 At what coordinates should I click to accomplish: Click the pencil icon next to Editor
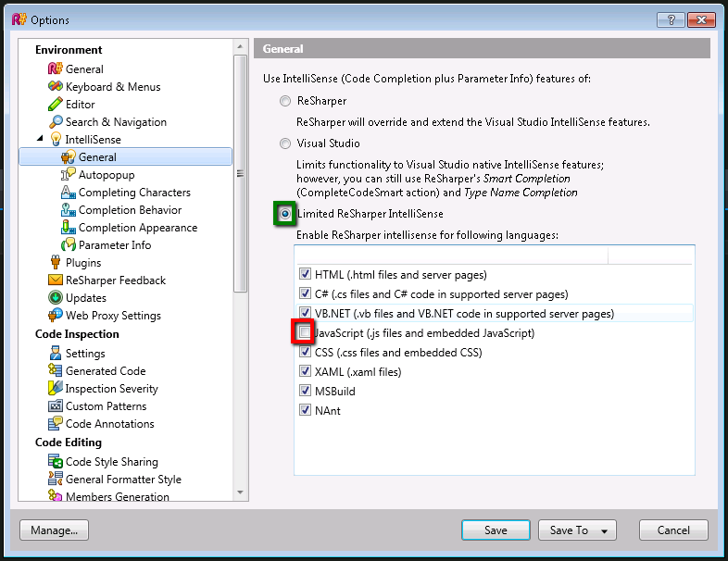(55, 104)
